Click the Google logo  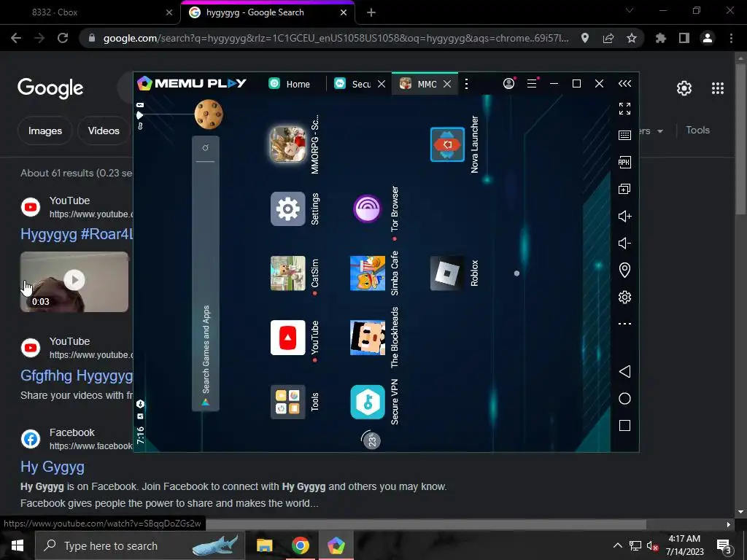pos(50,88)
